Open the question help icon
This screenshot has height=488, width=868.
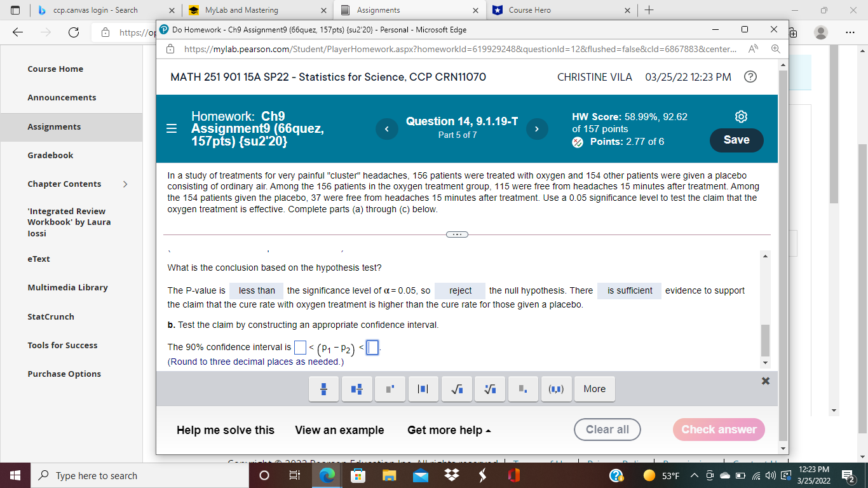pos(750,77)
